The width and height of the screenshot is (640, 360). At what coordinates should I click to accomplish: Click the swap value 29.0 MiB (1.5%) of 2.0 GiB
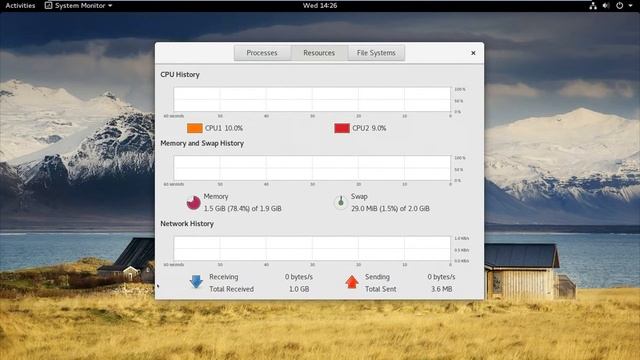click(390, 209)
